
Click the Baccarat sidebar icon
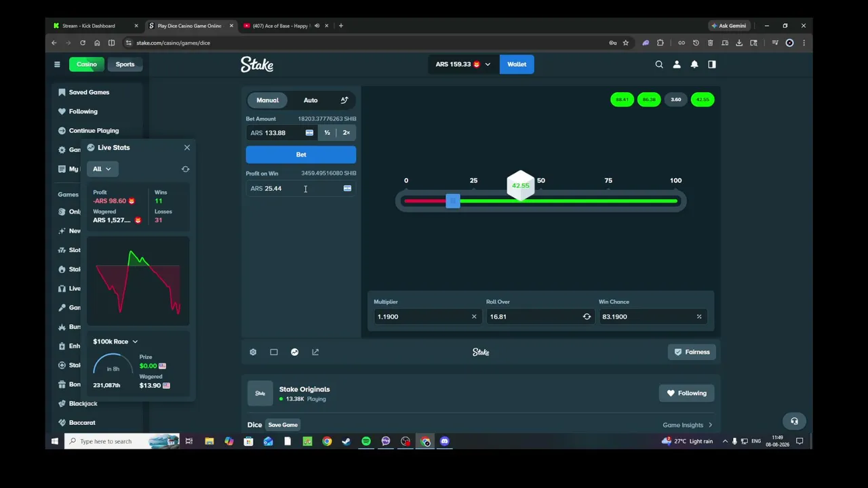(x=62, y=423)
